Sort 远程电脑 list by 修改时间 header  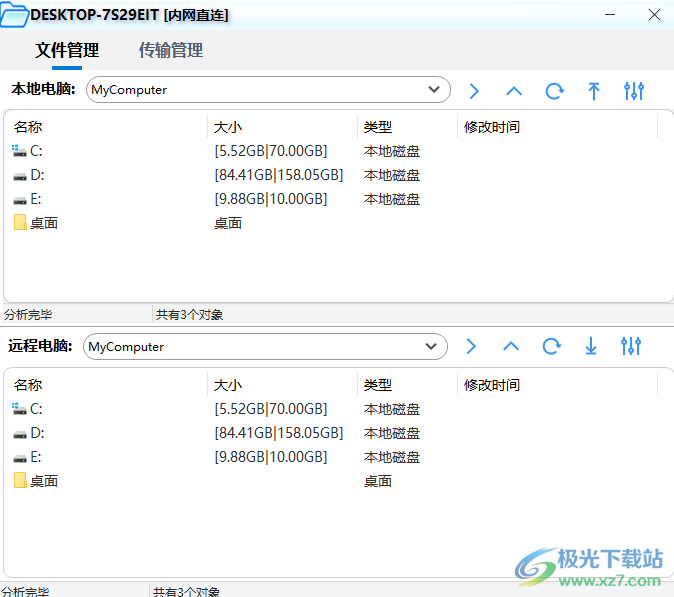pos(492,385)
